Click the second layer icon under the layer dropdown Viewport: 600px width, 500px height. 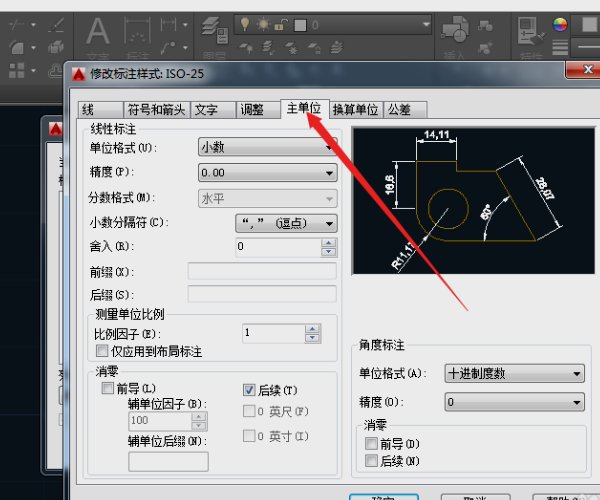pyautogui.click(x=268, y=48)
